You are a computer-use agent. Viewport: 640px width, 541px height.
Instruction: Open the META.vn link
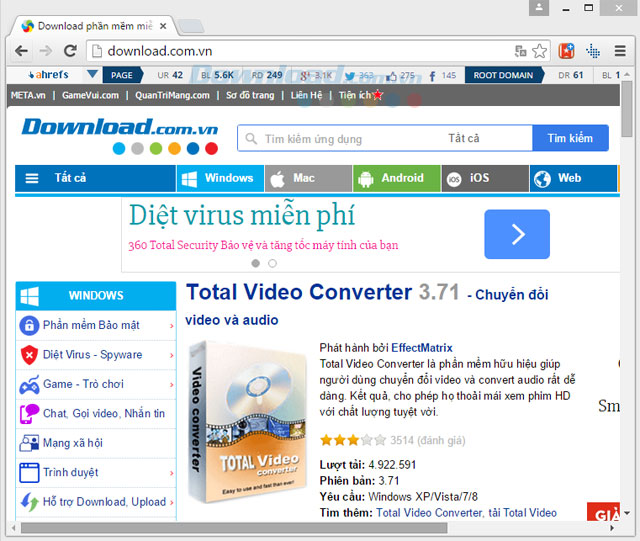(x=28, y=95)
